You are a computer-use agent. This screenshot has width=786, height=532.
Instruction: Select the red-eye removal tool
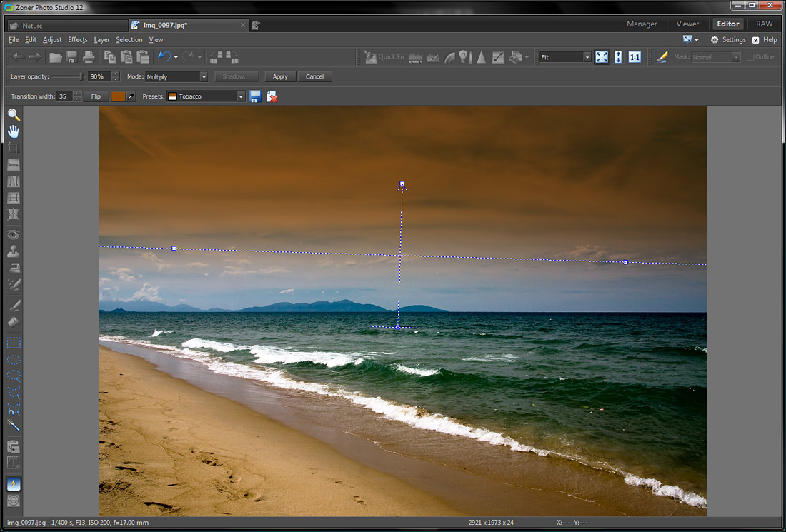click(x=13, y=234)
